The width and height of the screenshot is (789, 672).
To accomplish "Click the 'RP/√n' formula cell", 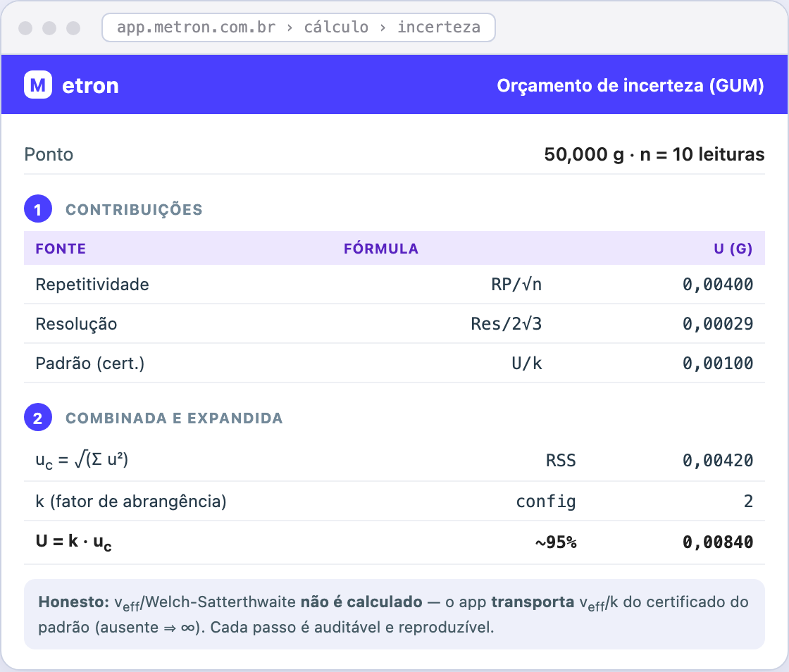I will [516, 285].
